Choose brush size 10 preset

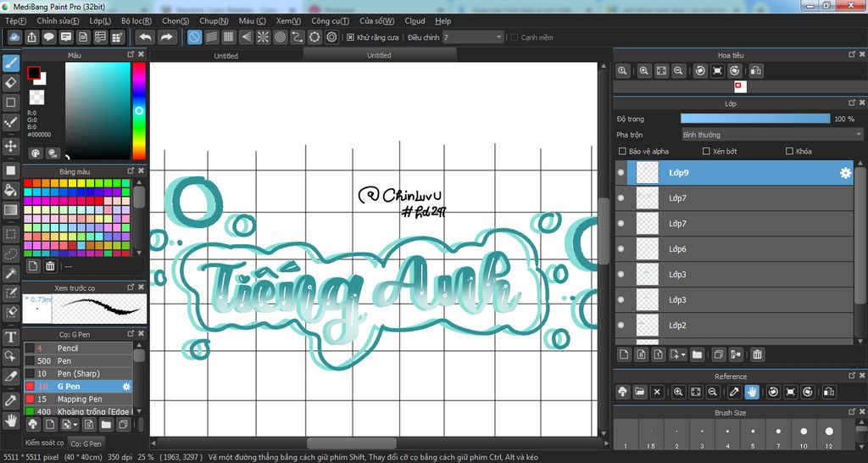click(x=804, y=435)
